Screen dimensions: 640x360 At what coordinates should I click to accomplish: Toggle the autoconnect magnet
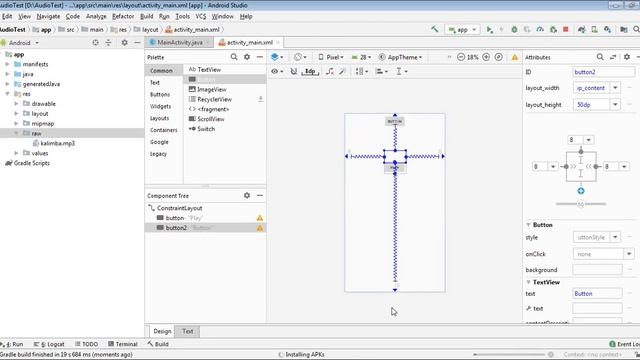click(x=293, y=71)
